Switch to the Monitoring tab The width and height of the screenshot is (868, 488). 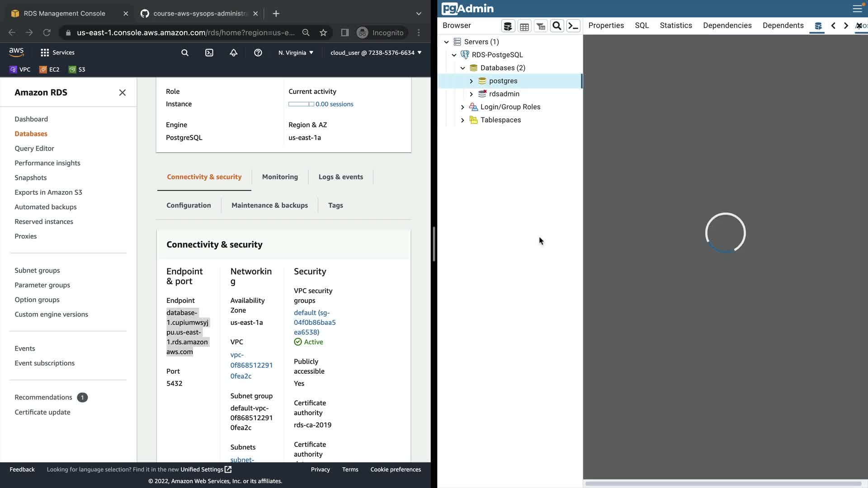pos(280,177)
